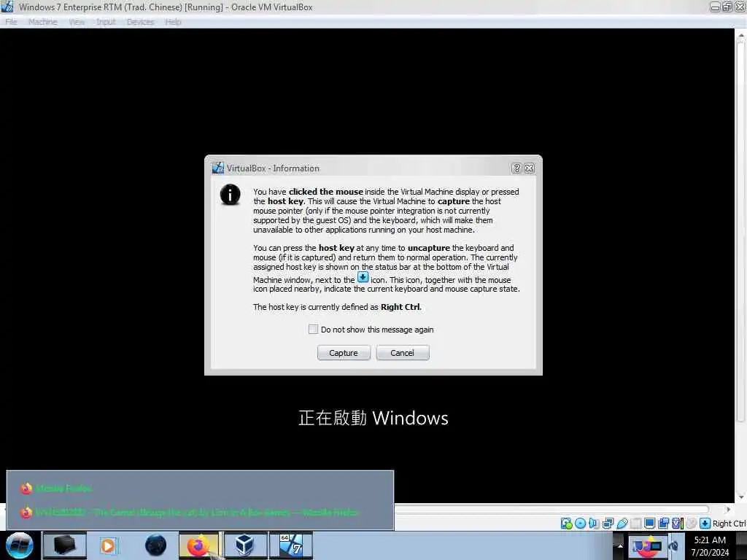Click the 'Right Ctrl' host key label

point(729,524)
